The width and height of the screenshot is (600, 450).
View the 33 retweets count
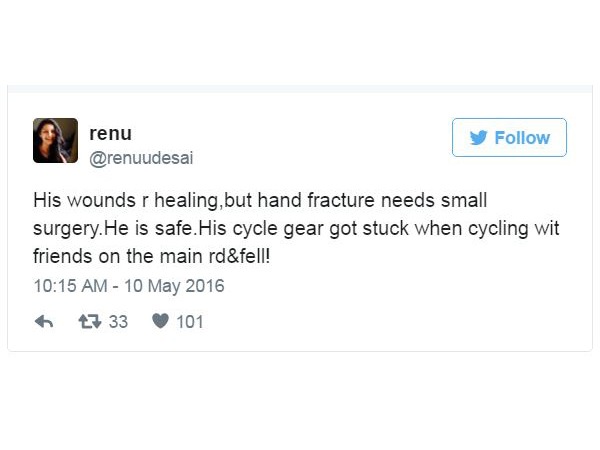(x=118, y=322)
